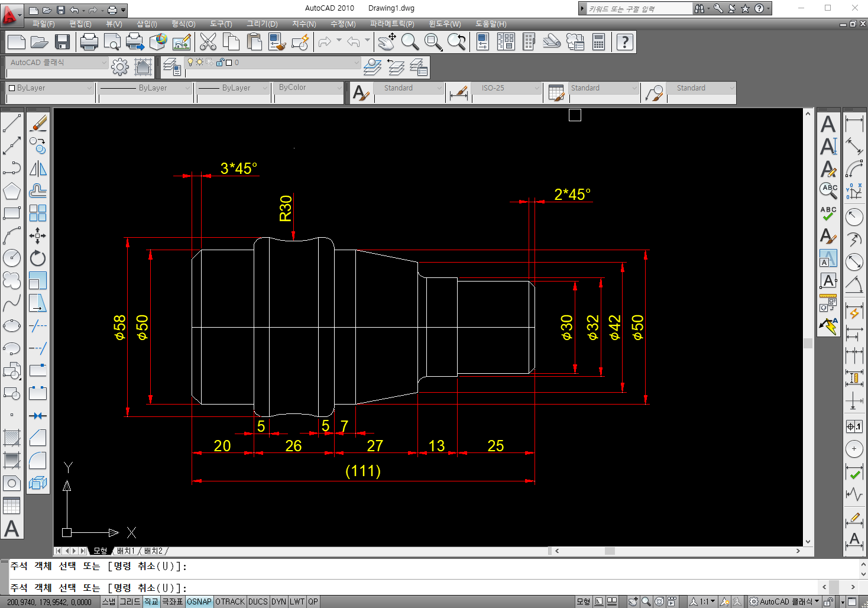Image resolution: width=868 pixels, height=608 pixels.
Task: Select the Move modify tool
Action: click(38, 236)
